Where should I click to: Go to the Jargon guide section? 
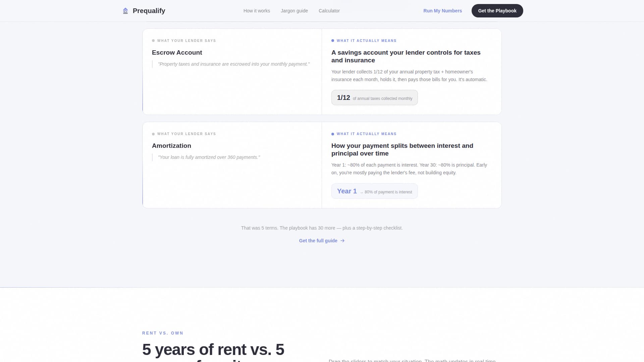click(x=294, y=11)
